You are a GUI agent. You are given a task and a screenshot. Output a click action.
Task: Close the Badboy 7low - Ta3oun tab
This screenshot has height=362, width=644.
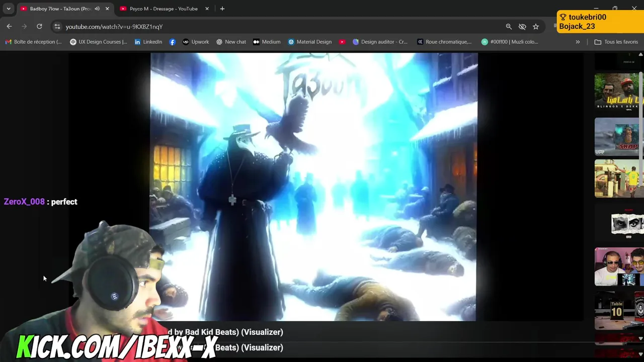[x=107, y=9]
